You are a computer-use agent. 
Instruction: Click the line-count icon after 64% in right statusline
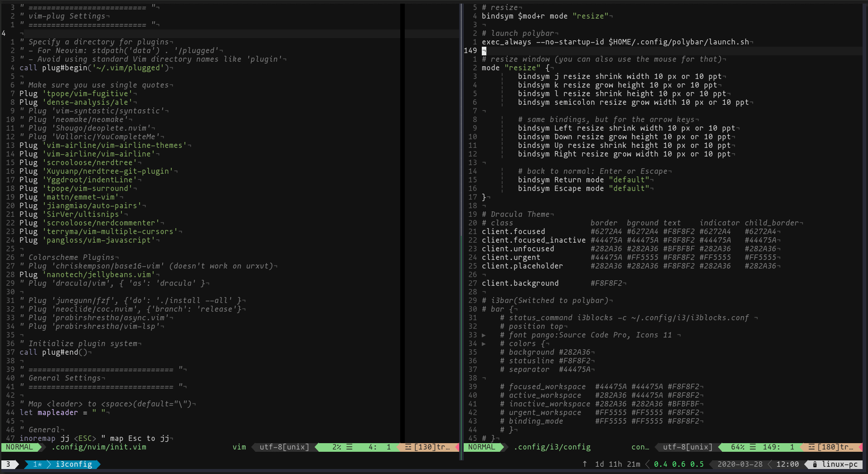752,447
